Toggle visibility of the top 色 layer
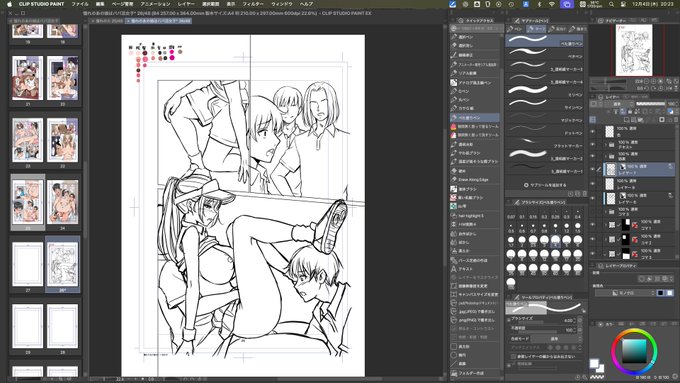 point(593,132)
